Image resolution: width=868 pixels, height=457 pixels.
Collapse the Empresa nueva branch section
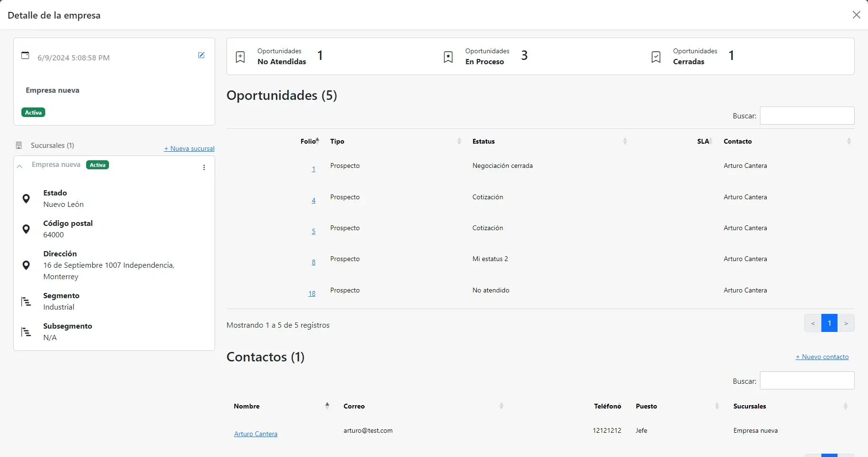pyautogui.click(x=20, y=166)
